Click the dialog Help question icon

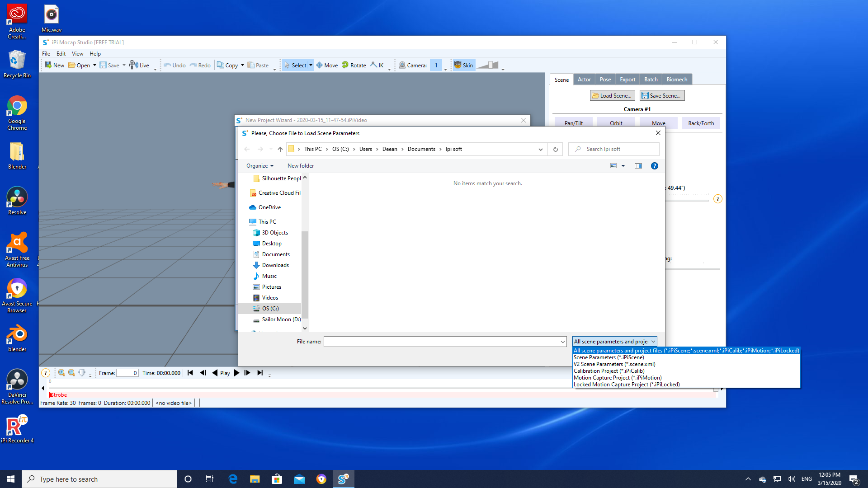coord(654,166)
